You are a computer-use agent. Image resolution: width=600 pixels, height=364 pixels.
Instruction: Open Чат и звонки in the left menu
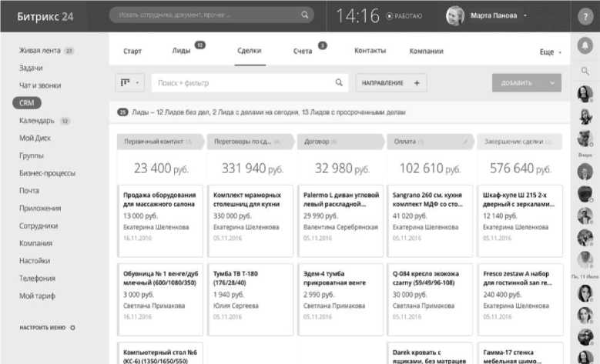click(x=40, y=85)
